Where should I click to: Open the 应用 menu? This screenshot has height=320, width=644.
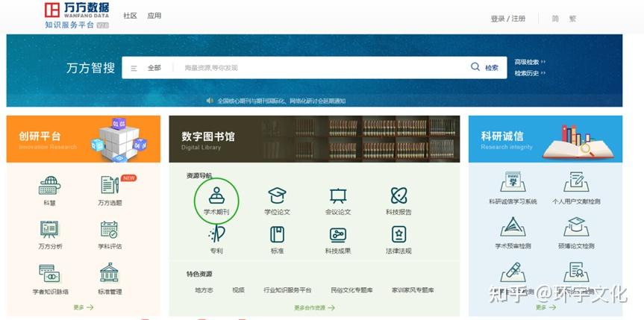click(154, 16)
